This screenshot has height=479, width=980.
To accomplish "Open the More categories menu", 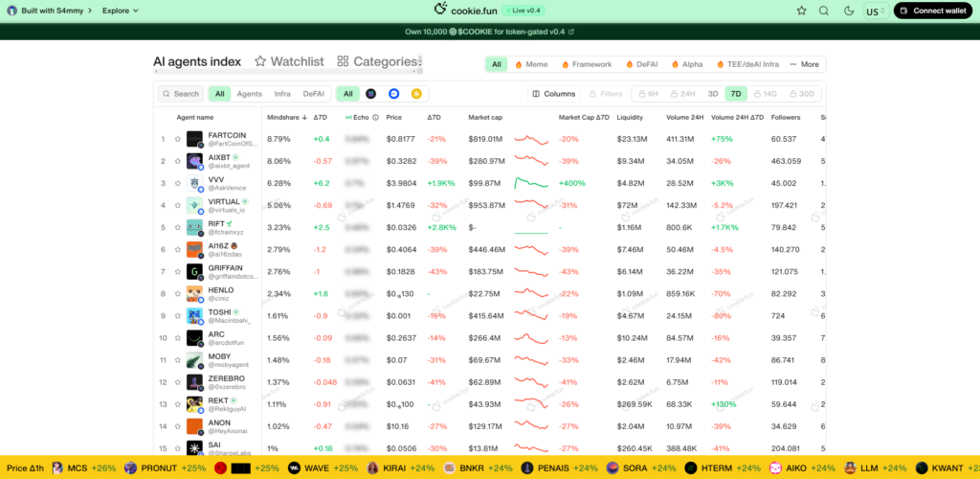I will click(x=804, y=64).
